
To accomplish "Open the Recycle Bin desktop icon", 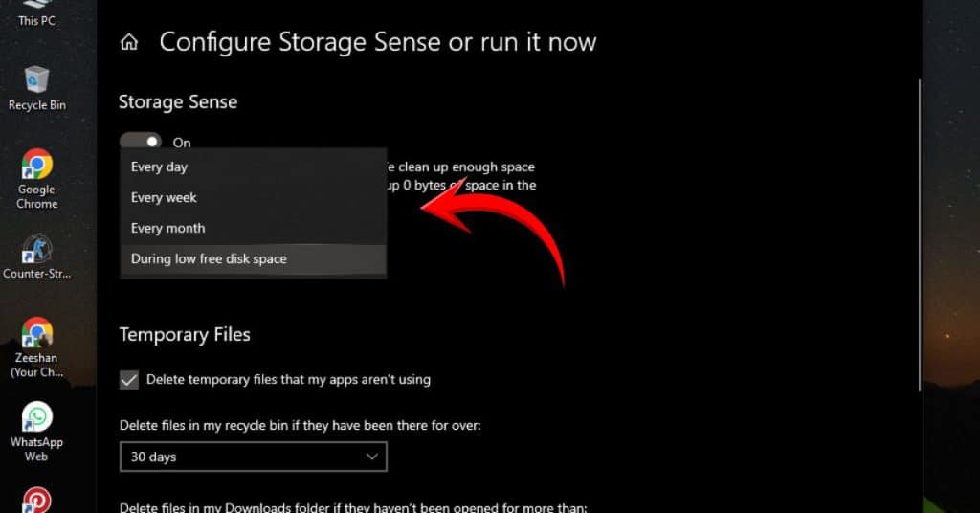I will [x=36, y=80].
